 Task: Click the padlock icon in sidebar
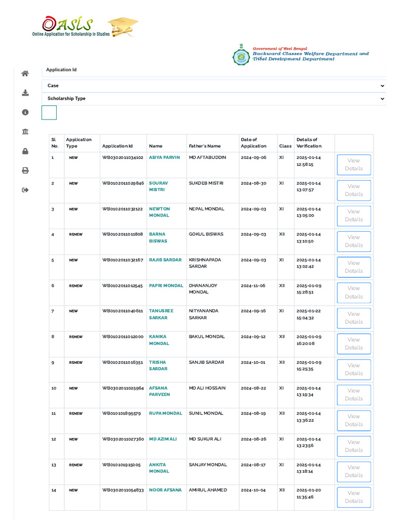25,151
